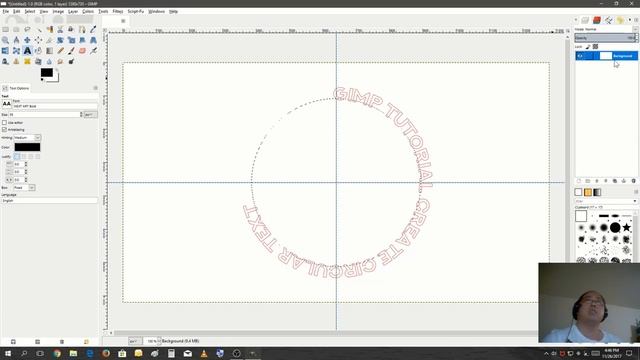This screenshot has width=640, height=360.
Task: Select the Cage Transform tool
Action: click(16, 51)
